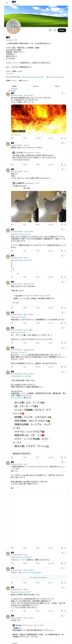Bookmark the pinned note.com post
72x644 pixels.
pos(62,138)
